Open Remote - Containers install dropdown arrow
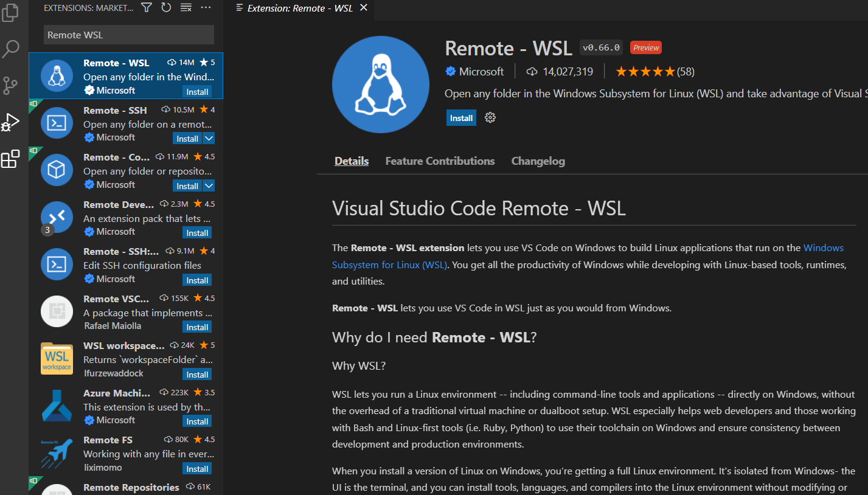The image size is (868, 495). click(209, 186)
